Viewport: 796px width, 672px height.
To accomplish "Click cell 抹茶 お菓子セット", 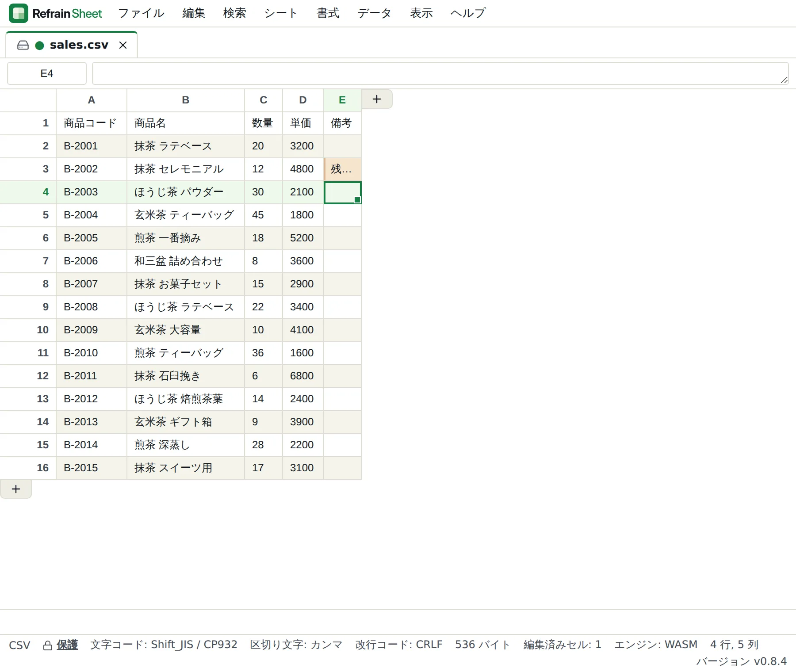I will click(x=186, y=284).
